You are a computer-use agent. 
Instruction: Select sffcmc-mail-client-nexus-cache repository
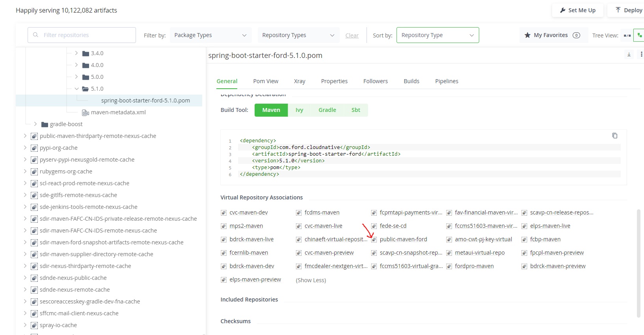coord(79,313)
